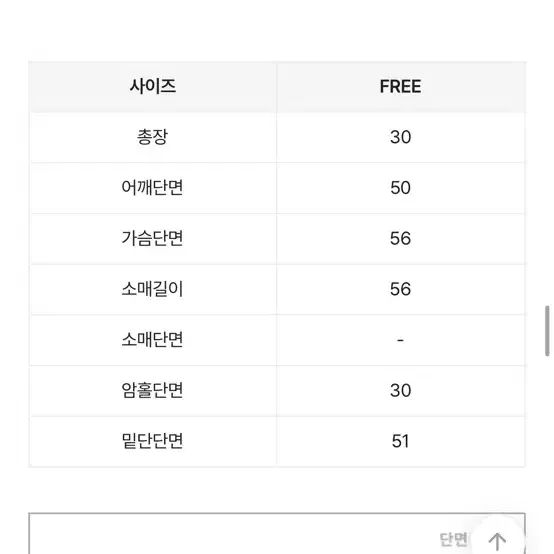554x554 pixels.
Task: Click the outlined box below the table
Action: click(x=277, y=533)
